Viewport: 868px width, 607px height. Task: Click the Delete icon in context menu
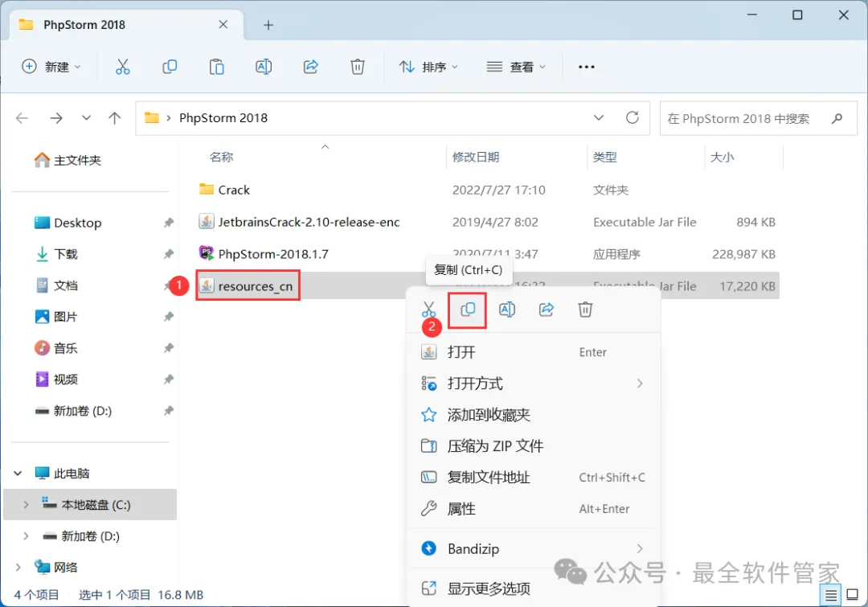point(585,310)
